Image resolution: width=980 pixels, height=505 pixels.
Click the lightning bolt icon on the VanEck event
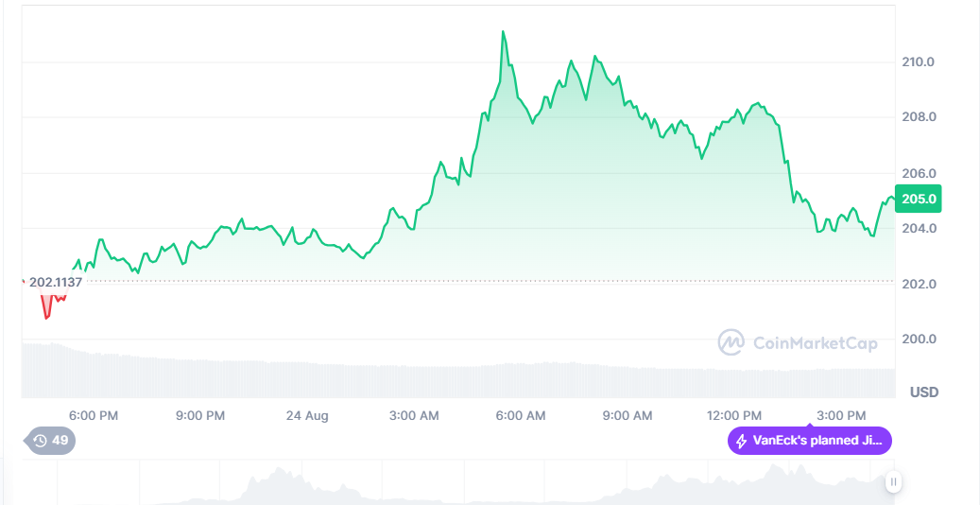click(742, 441)
